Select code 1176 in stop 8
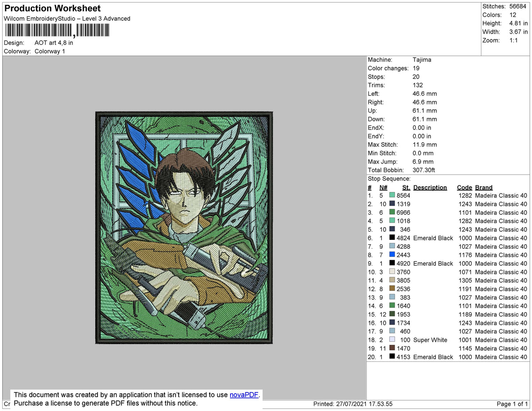 coord(465,255)
